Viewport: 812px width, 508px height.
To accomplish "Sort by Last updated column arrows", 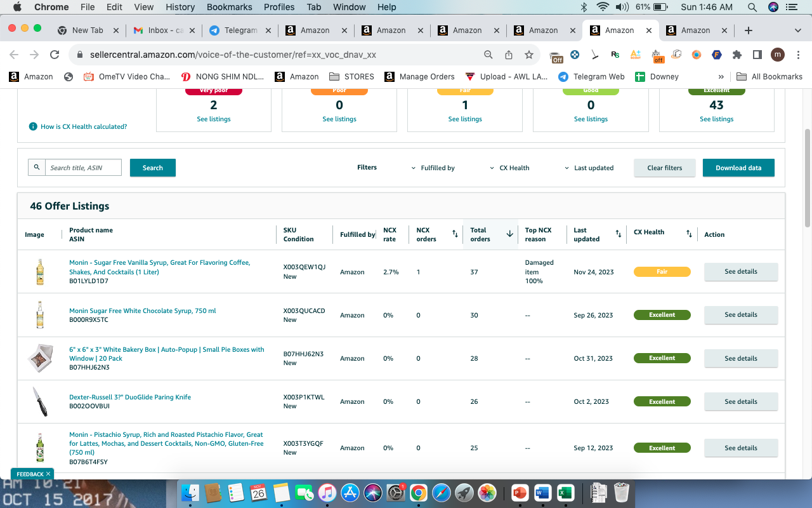I will [619, 234].
